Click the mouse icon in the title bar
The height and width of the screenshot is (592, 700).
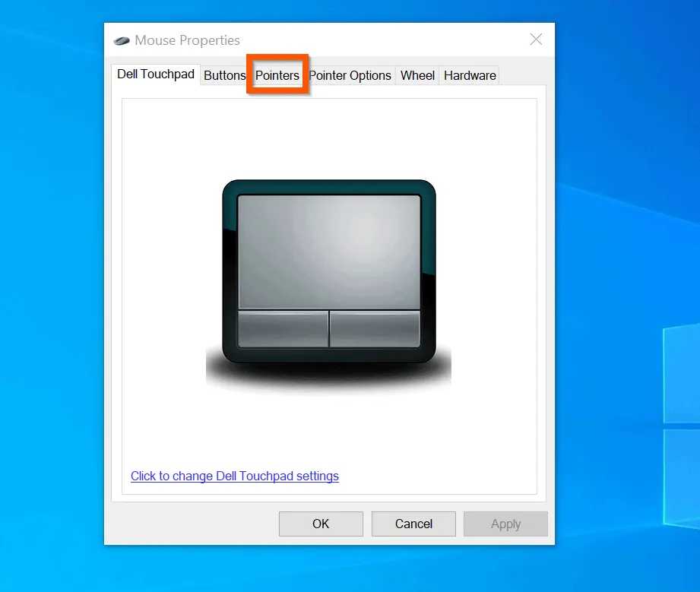[x=122, y=41]
